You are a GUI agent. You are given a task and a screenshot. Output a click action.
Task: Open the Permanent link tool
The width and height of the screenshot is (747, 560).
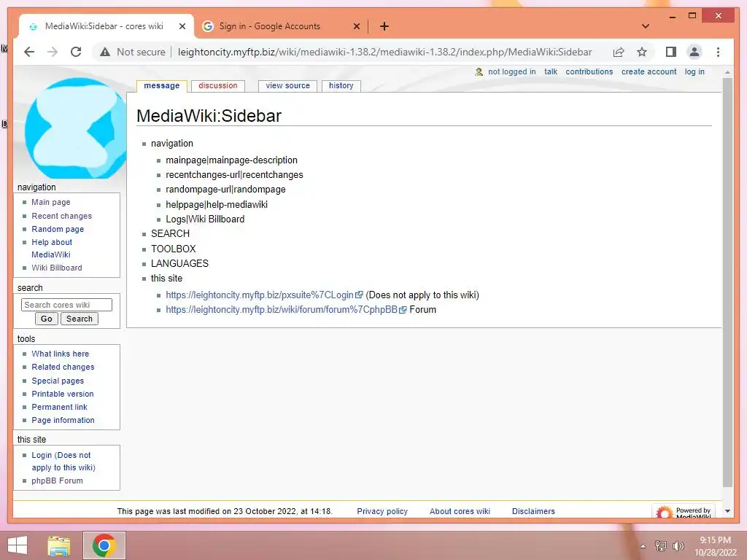59,407
